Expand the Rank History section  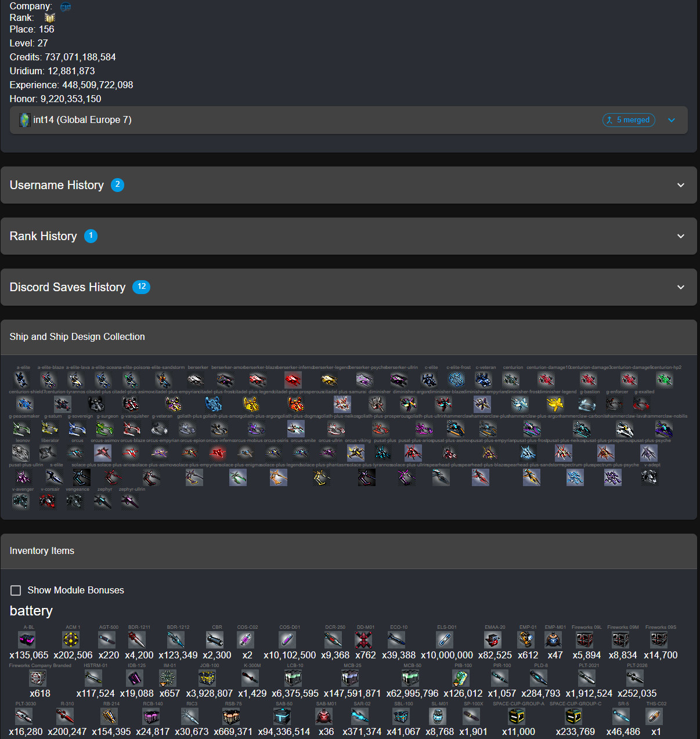pos(348,236)
